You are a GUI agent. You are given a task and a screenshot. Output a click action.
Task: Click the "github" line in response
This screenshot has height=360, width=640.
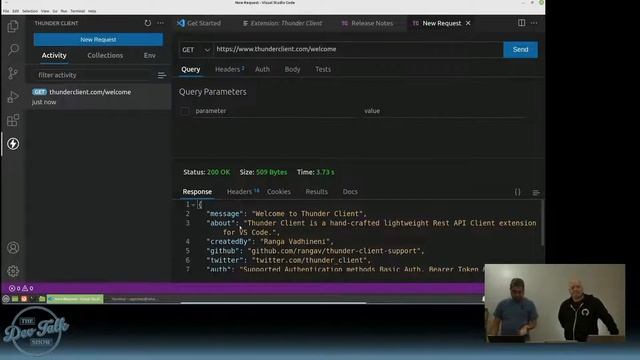click(315, 251)
